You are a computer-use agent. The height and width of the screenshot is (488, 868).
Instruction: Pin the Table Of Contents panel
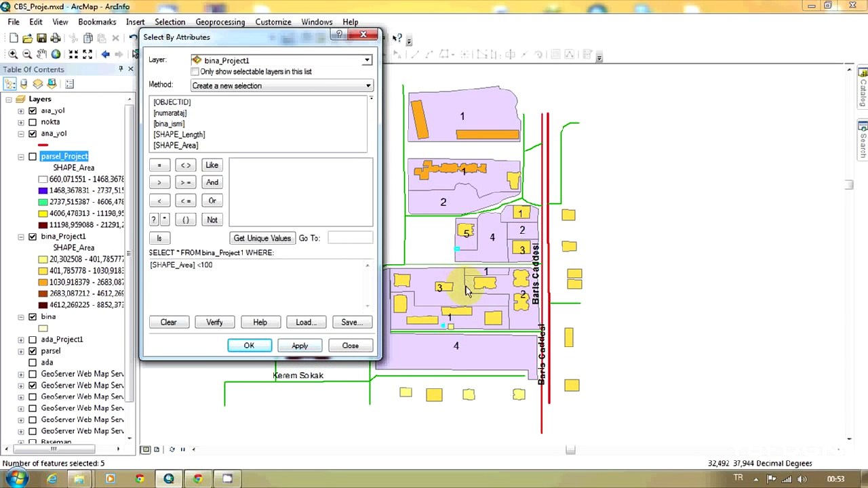click(121, 69)
